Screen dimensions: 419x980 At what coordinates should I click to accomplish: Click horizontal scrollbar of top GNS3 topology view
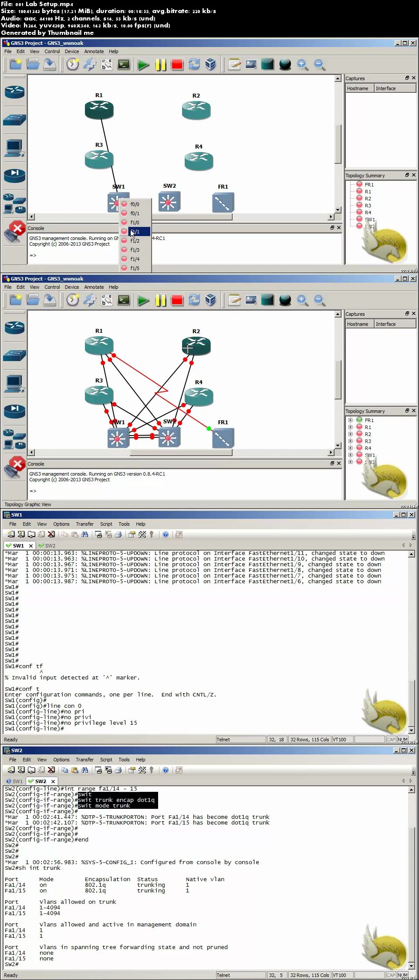click(181, 216)
